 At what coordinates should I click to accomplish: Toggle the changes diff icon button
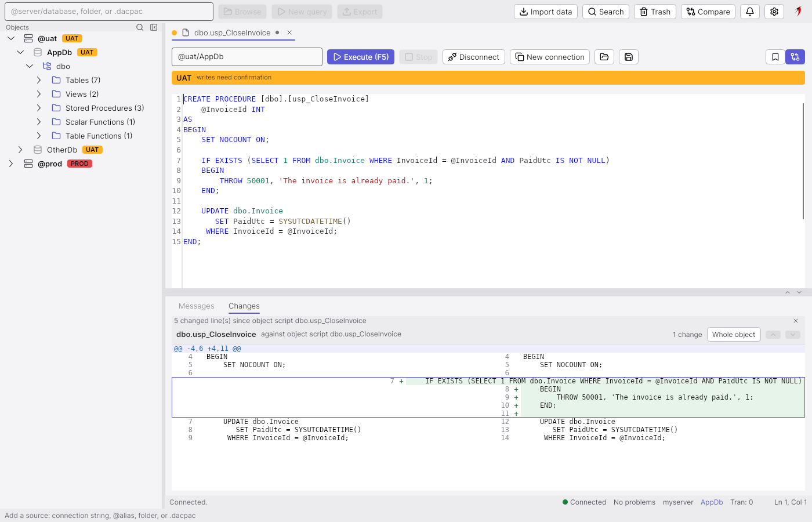pyautogui.click(x=795, y=57)
